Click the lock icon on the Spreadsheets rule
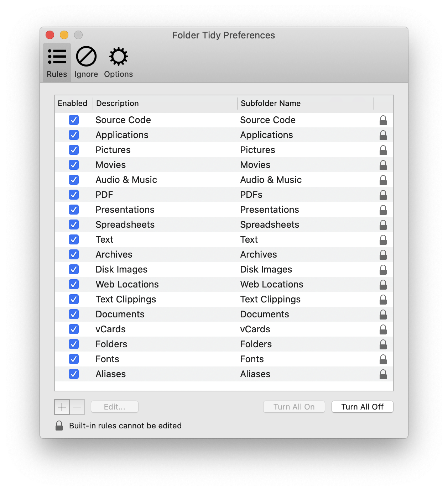 coord(383,225)
